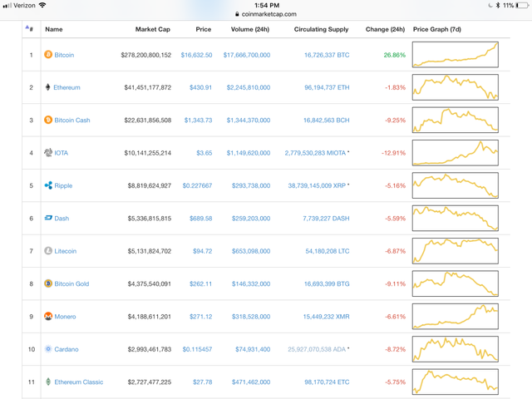Viewport: 532px width, 399px height.
Task: Open the Bitcoin name link
Action: pos(64,55)
